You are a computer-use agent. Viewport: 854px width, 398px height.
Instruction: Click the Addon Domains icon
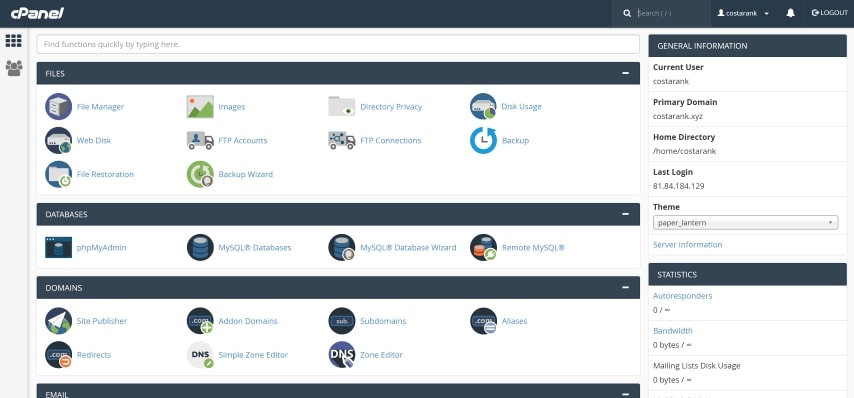200,321
